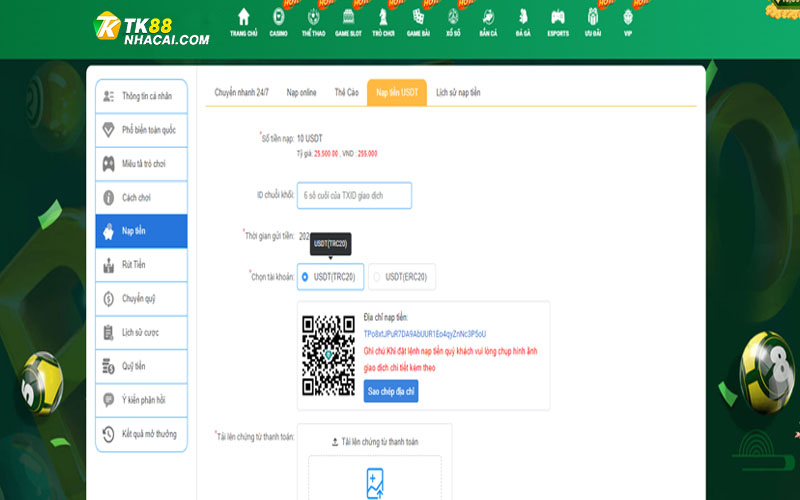
Task: Open Lịch sử cược in the sidebar
Action: coord(141,333)
